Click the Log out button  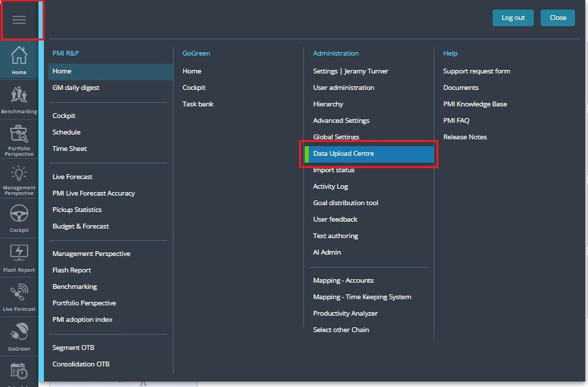513,18
